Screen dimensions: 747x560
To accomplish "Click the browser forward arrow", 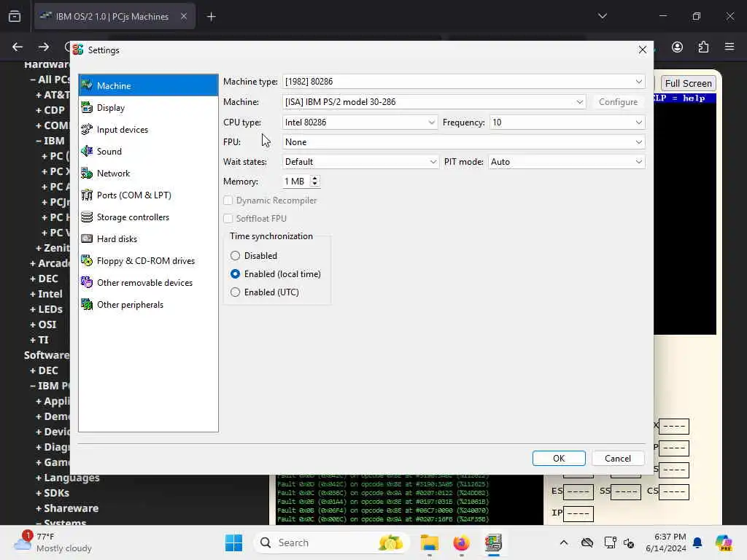I will [x=43, y=47].
